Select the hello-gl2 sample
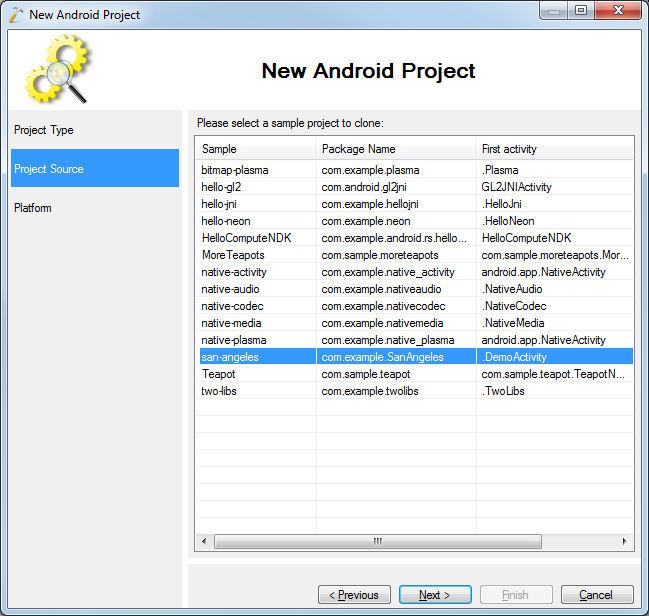This screenshot has height=616, width=649. pos(221,187)
